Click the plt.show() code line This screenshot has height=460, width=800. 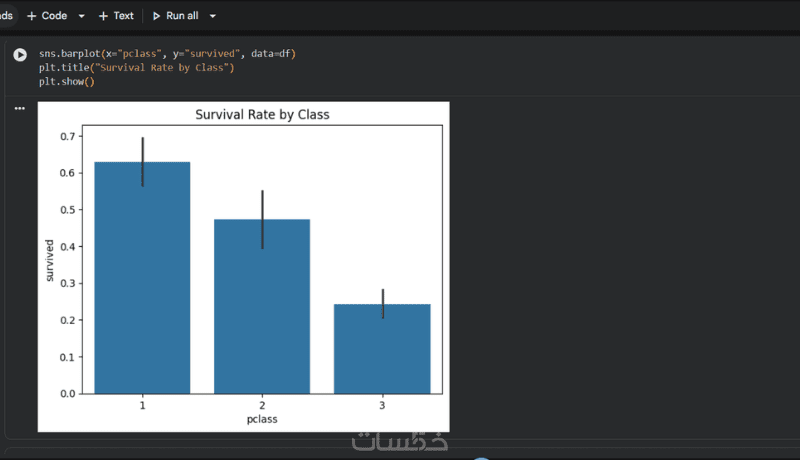(x=66, y=81)
